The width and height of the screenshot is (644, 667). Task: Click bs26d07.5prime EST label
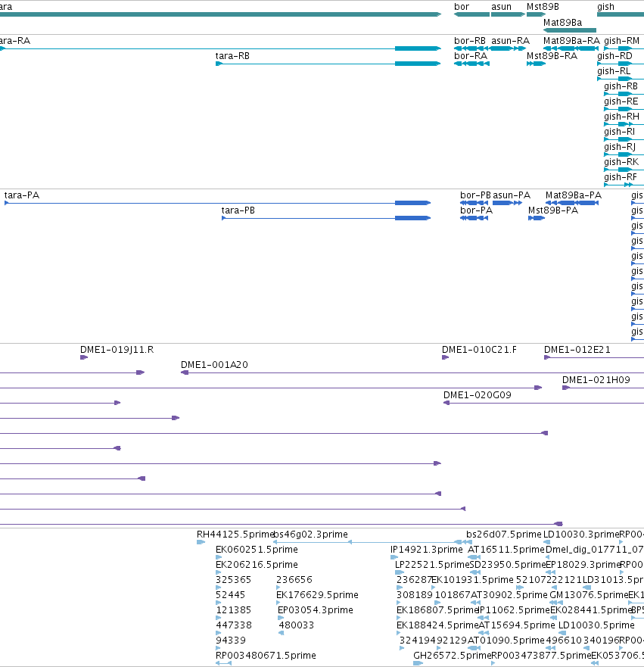pos(504,535)
